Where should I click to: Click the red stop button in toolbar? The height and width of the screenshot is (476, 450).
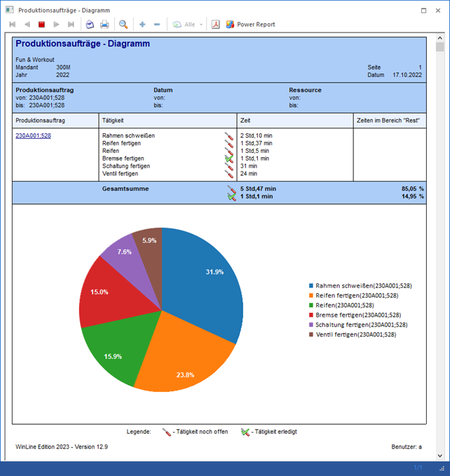click(41, 25)
